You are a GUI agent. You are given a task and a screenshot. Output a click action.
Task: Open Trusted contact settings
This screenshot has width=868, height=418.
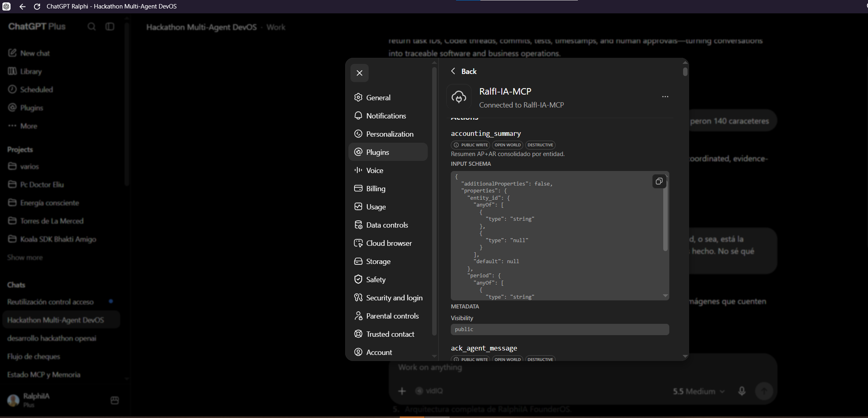click(388, 334)
